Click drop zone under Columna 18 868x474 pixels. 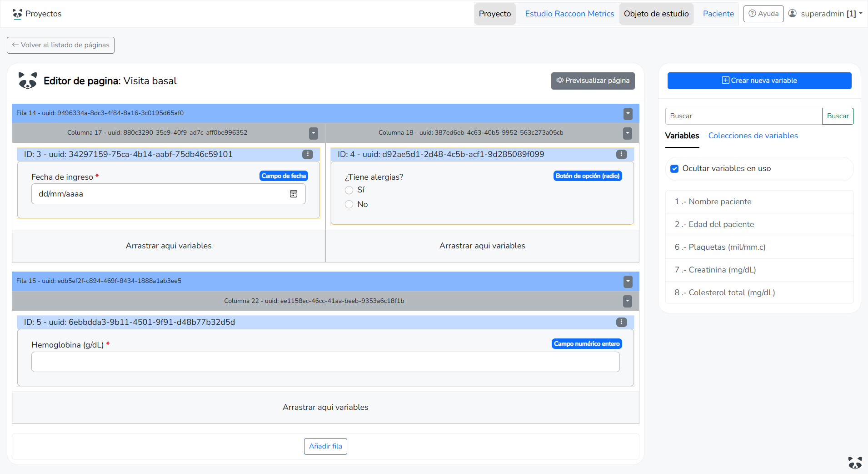482,246
